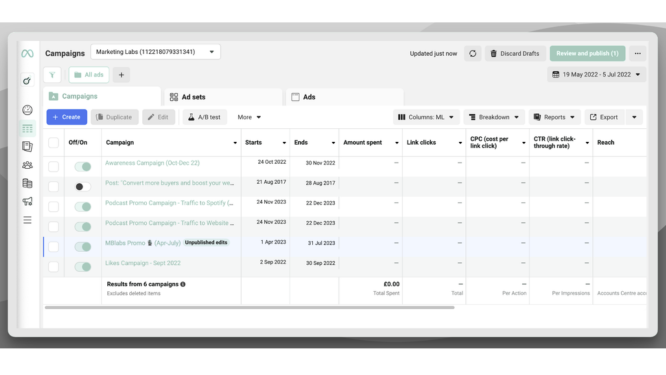Check the Likes Campaign row checkbox

coord(54,267)
